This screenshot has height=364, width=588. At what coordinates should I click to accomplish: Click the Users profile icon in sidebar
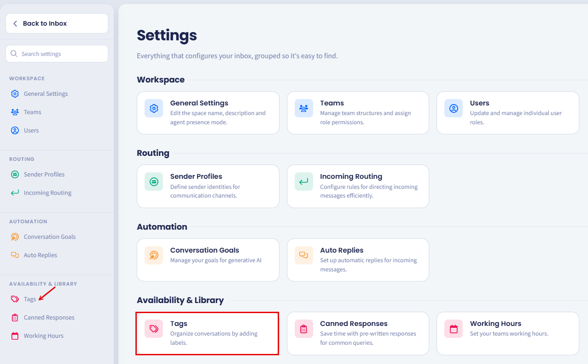point(15,130)
